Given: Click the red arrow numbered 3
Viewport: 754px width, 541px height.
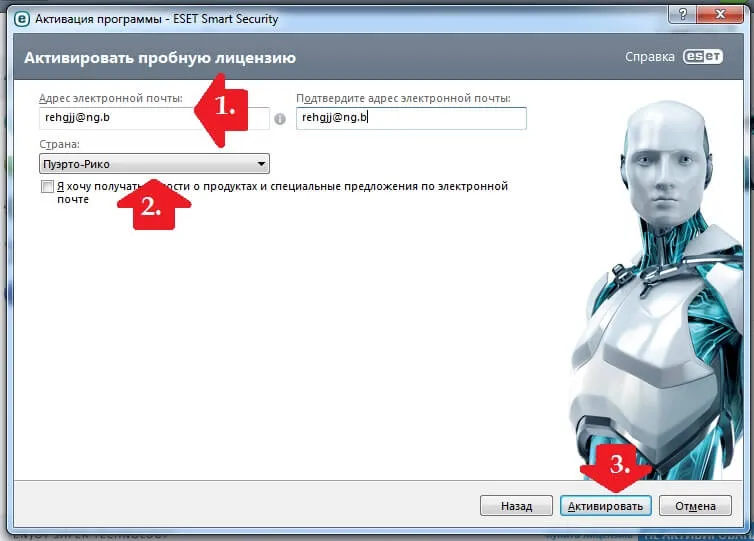Looking at the screenshot, I should click(616, 467).
